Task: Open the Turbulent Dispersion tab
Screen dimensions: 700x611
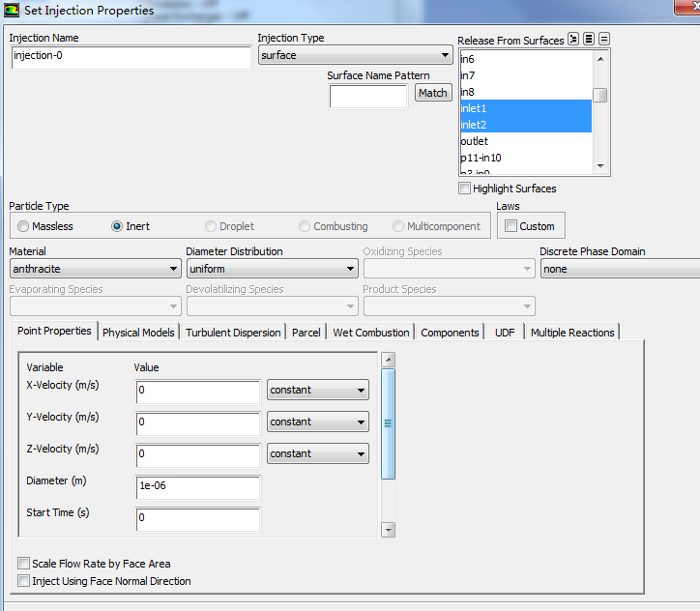Action: coord(233,333)
